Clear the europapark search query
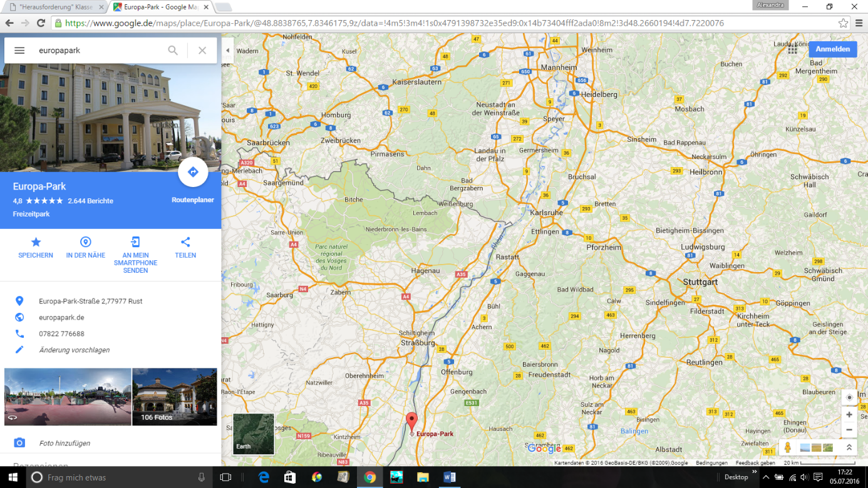This screenshot has height=488, width=868. point(202,51)
